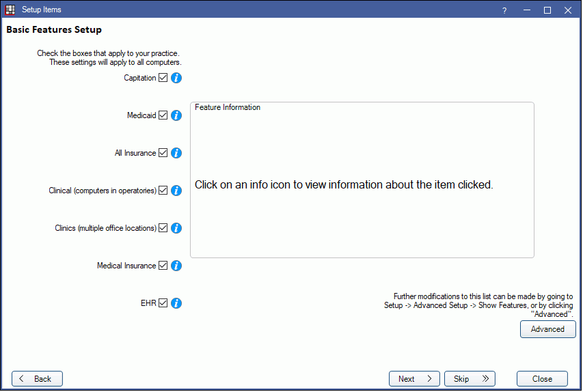The height and width of the screenshot is (392, 583).
Task: Open Medical Insurance info icon
Action: (x=176, y=266)
